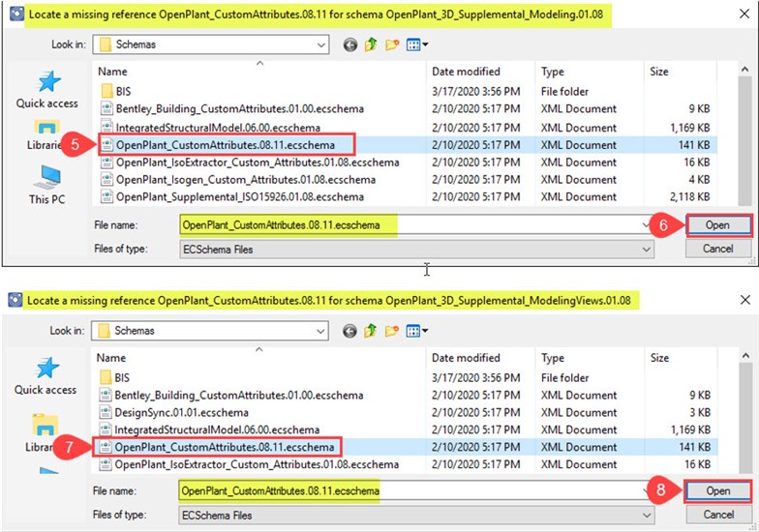Viewport: 759px width, 532px height.
Task: Close the top Supplemental_Modeling dialog
Action: [744, 14]
